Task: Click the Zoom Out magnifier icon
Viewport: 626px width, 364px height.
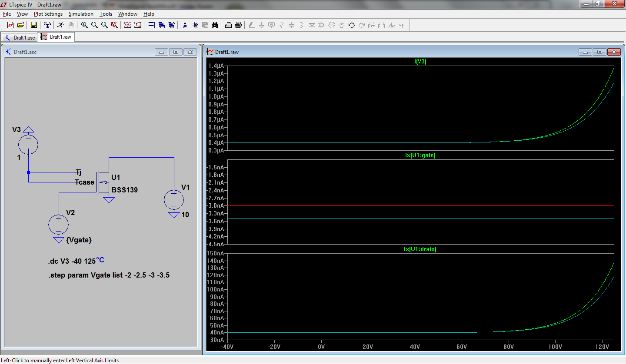Action: pyautogui.click(x=104, y=25)
